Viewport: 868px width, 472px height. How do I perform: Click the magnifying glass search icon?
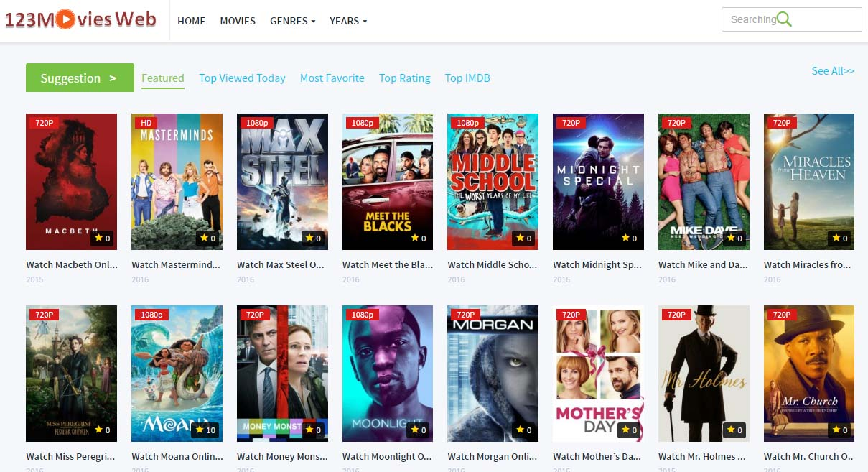(784, 19)
